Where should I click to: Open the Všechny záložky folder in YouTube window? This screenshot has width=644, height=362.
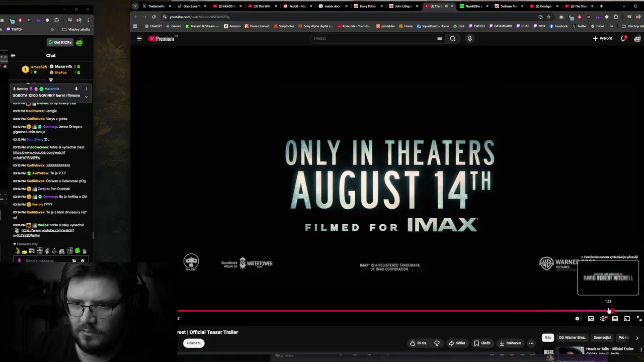[x=632, y=26]
